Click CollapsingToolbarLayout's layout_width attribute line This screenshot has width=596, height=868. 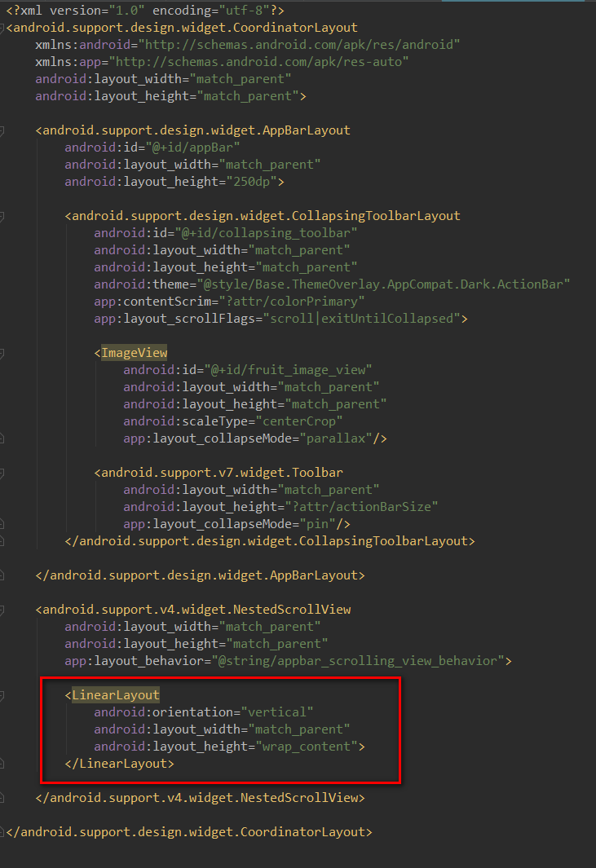(x=222, y=251)
